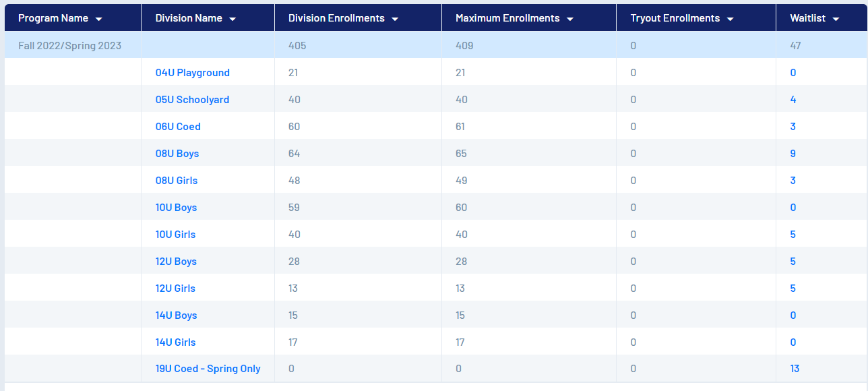Viewport: 868px width, 391px height.
Task: Open 08U Boys division details
Action: click(177, 154)
